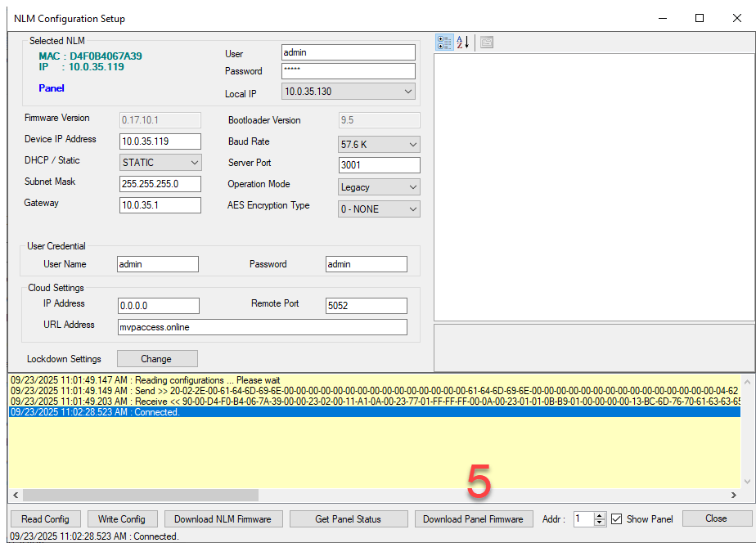Expand the DHCP / Static dropdown
The image size is (756, 543).
(x=194, y=163)
